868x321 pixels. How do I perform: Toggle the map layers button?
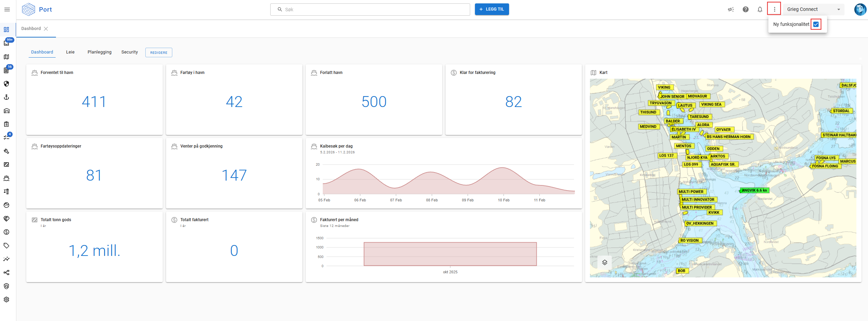pos(605,262)
